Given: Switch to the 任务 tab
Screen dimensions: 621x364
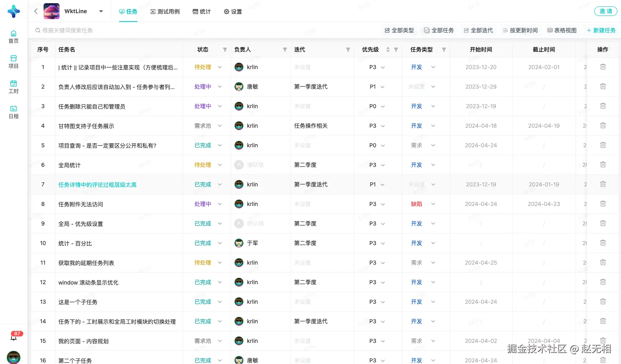Looking at the screenshot, I should point(128,12).
